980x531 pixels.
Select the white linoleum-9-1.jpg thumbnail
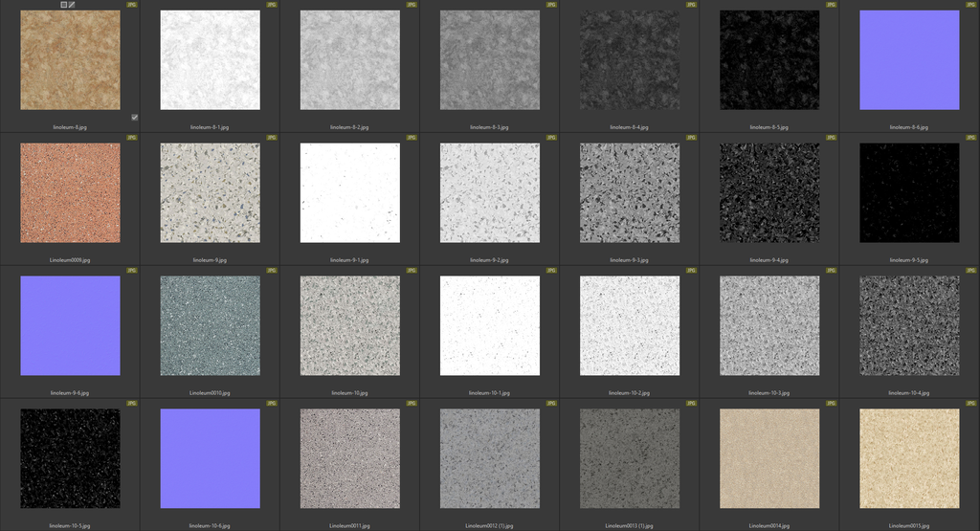[x=350, y=193]
